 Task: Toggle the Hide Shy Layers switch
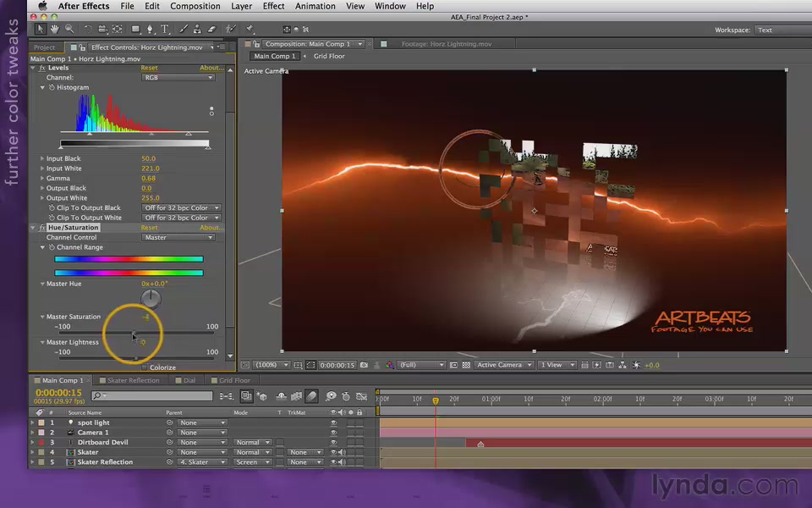(x=281, y=396)
